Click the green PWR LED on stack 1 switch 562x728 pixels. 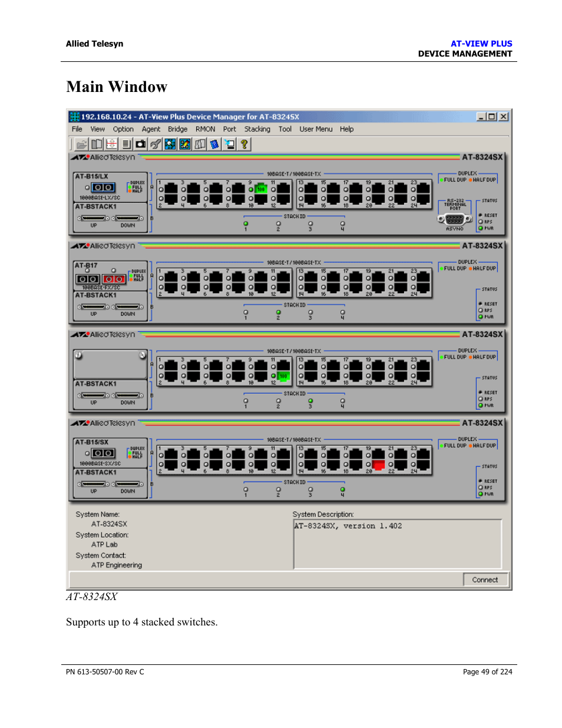pyautogui.click(x=481, y=228)
